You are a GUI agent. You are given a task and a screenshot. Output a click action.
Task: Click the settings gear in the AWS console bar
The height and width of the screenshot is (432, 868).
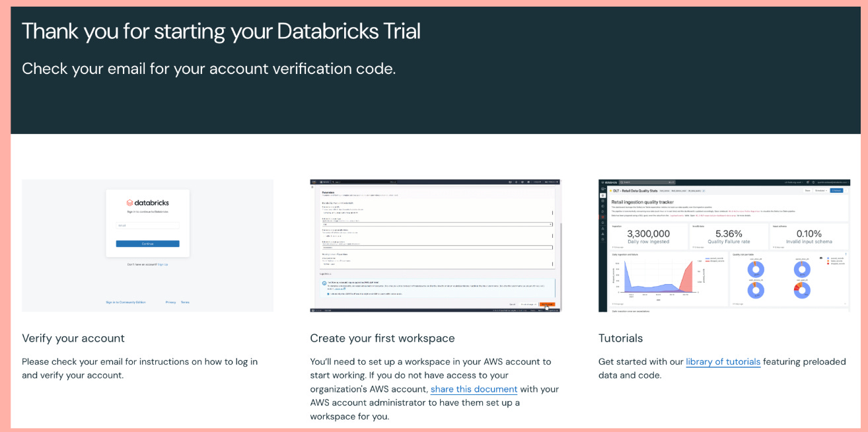pos(517,182)
